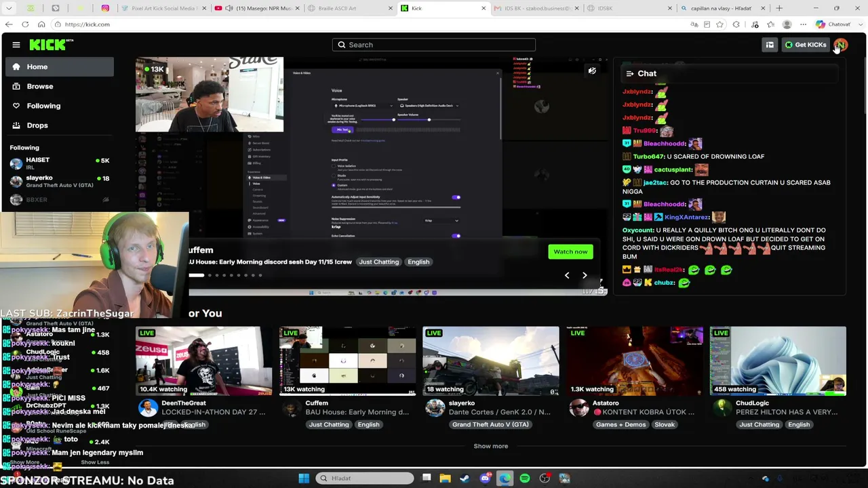Click the 'KONTENT KOBRA ÚTOK' stream title
This screenshot has width=868, height=488.
click(644, 412)
